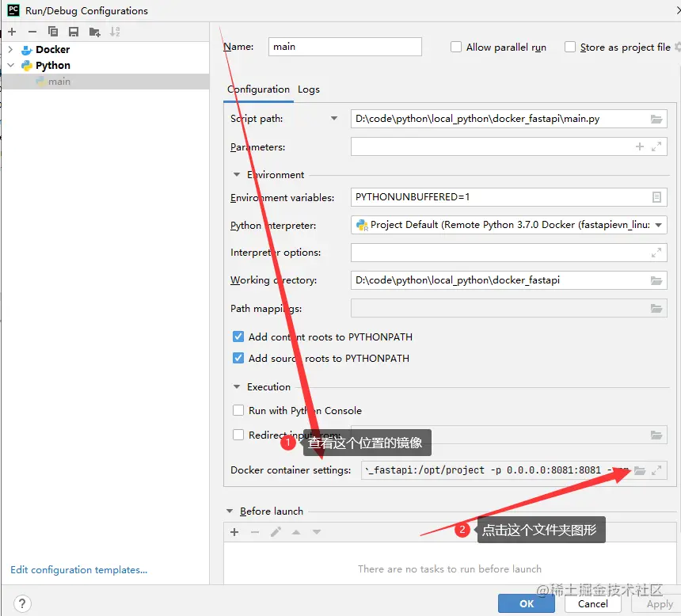Viewport: 681px width, 616px height.
Task: Insert macro in the Parameters field
Action: coord(640,146)
